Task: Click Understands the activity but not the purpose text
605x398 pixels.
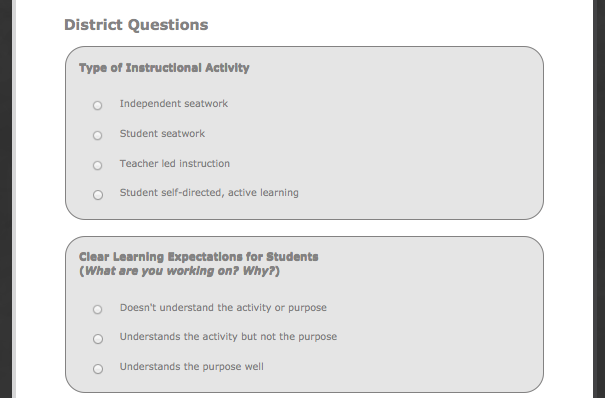Action: tap(228, 337)
